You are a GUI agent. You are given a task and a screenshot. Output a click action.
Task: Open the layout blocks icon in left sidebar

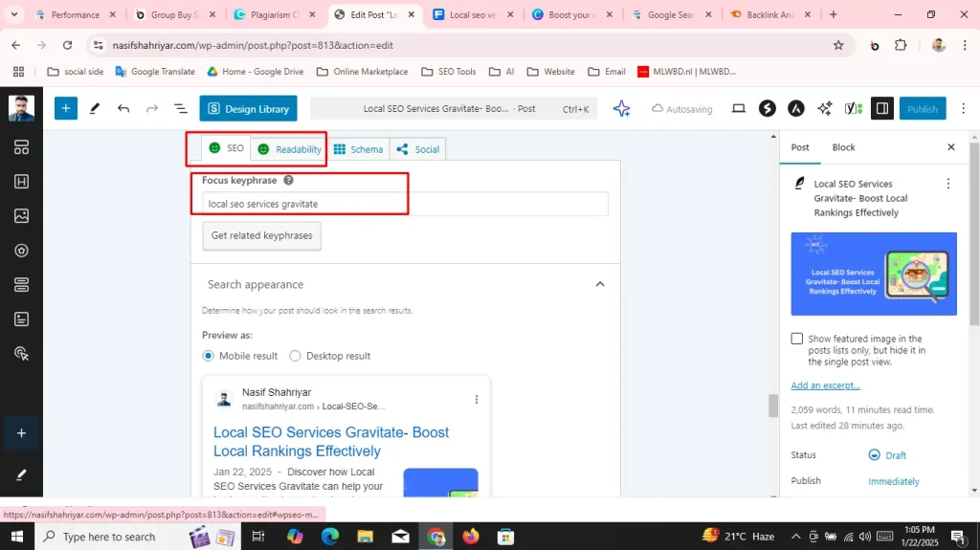pos(21,147)
